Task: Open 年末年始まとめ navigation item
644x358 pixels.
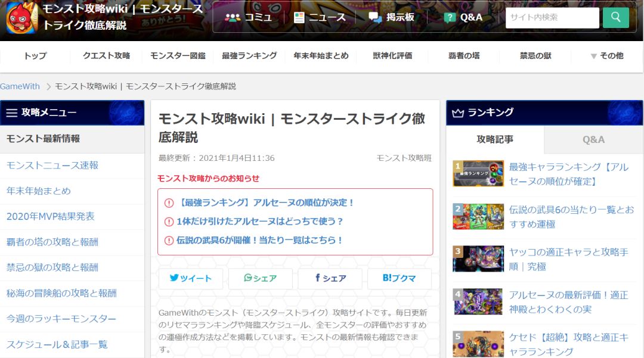Action: [321, 56]
